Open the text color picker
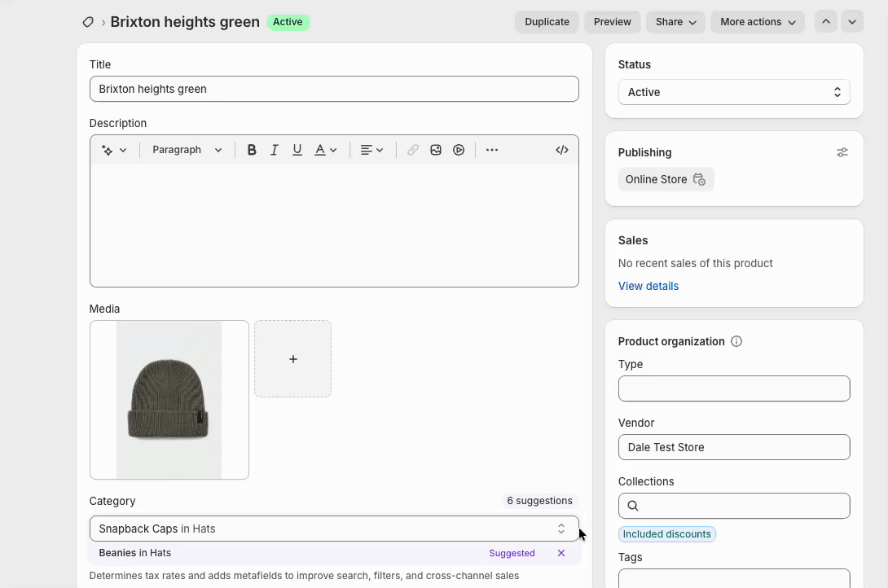This screenshot has width=888, height=588. point(326,150)
